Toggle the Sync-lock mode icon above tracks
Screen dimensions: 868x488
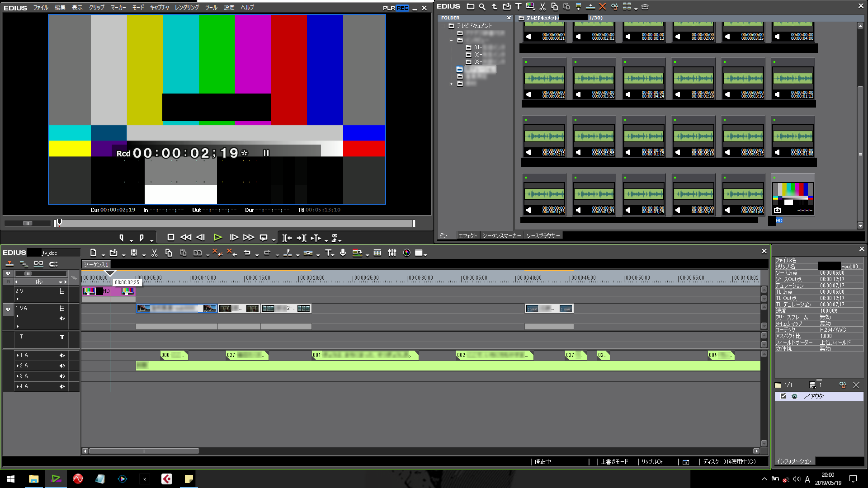[24, 264]
